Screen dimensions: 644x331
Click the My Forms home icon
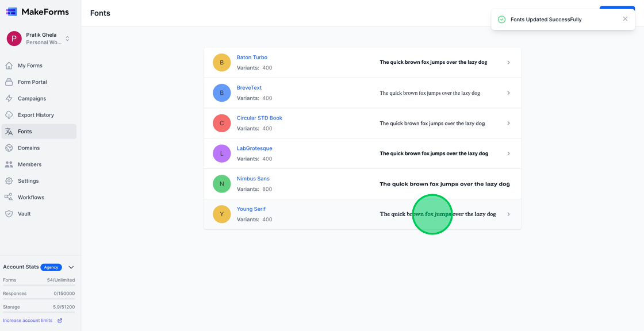coord(9,66)
